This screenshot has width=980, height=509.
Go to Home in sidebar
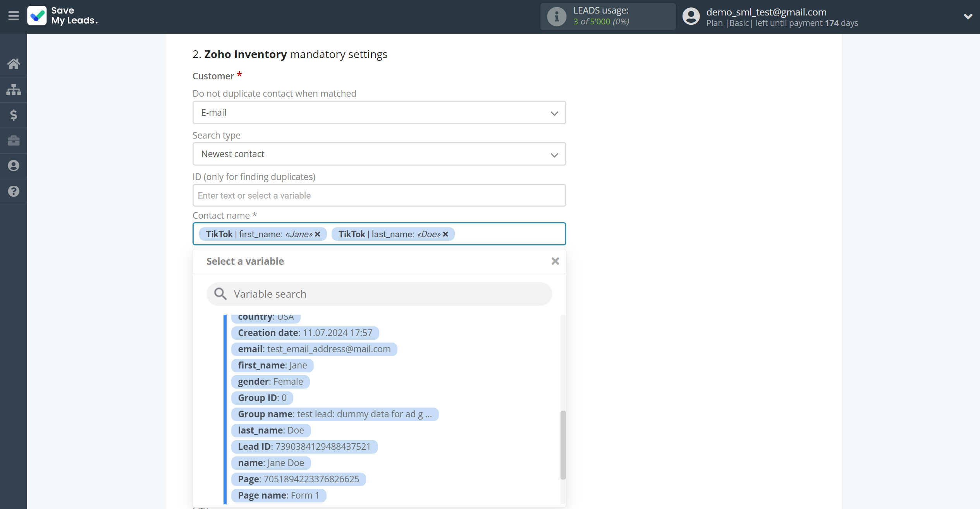(x=14, y=64)
